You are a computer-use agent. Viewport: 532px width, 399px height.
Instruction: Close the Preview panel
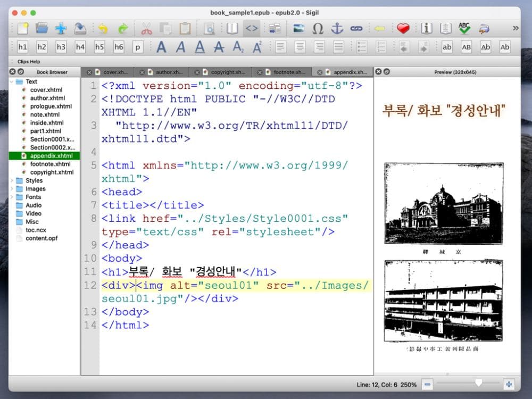tap(378, 72)
